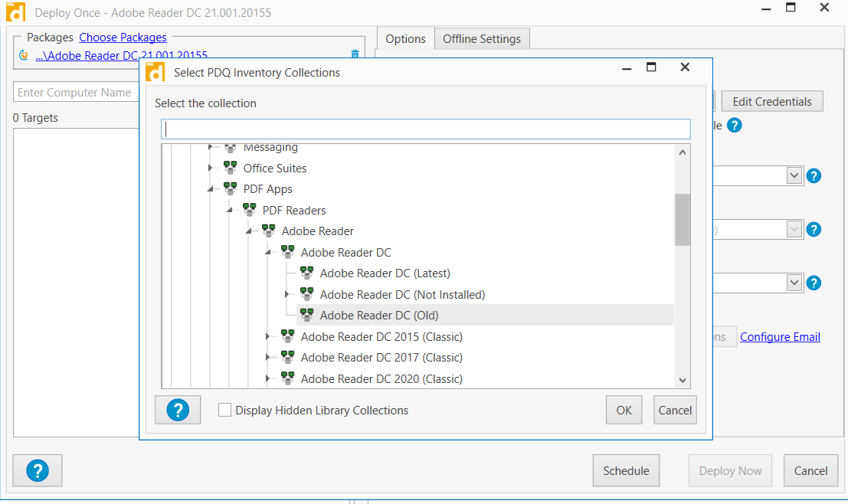This screenshot has width=848, height=504.
Task: Click the PDF Apps collection icon
Action: pos(230,188)
